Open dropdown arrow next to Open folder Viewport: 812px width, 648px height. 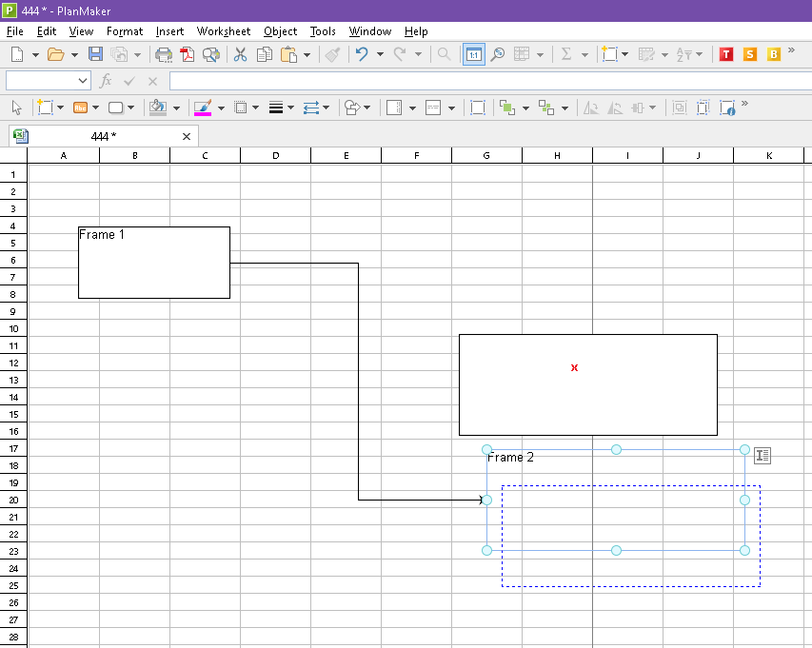point(74,55)
